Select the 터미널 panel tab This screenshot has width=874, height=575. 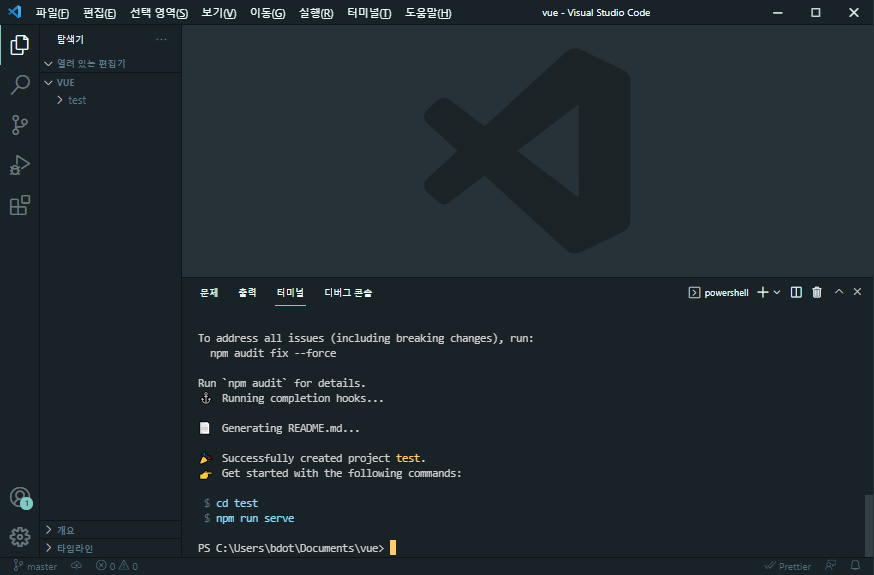(x=290, y=293)
